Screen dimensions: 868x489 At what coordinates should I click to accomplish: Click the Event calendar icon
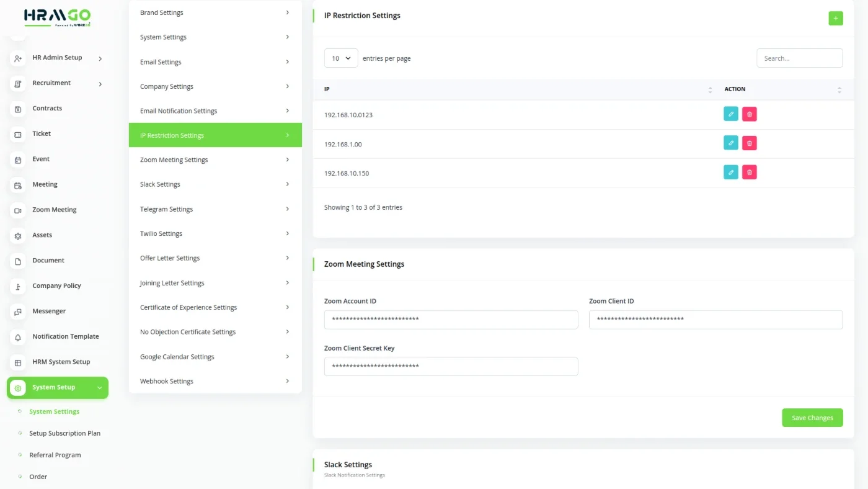click(x=18, y=160)
